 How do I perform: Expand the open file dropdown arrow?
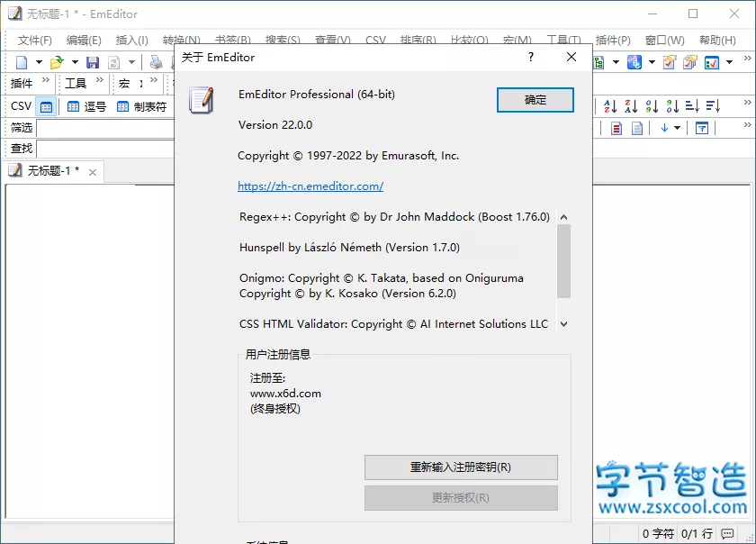coord(75,62)
